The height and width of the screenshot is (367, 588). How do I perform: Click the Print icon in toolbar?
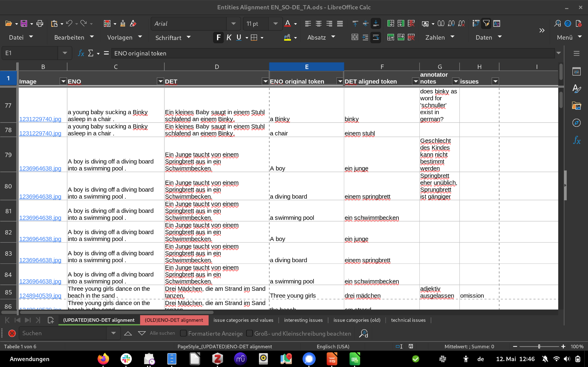click(40, 24)
